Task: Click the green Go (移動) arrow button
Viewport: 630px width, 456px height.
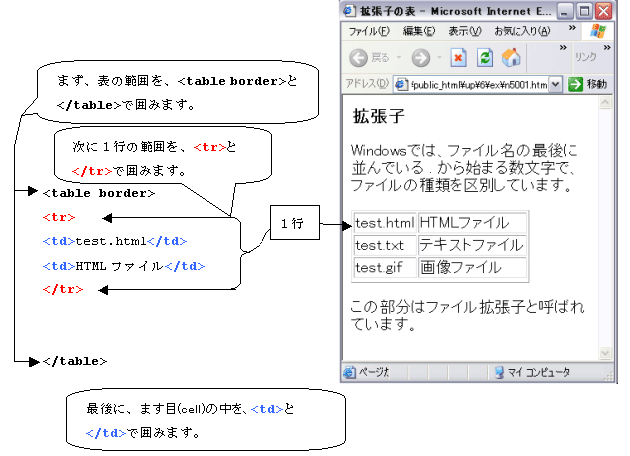Action: pos(576,85)
